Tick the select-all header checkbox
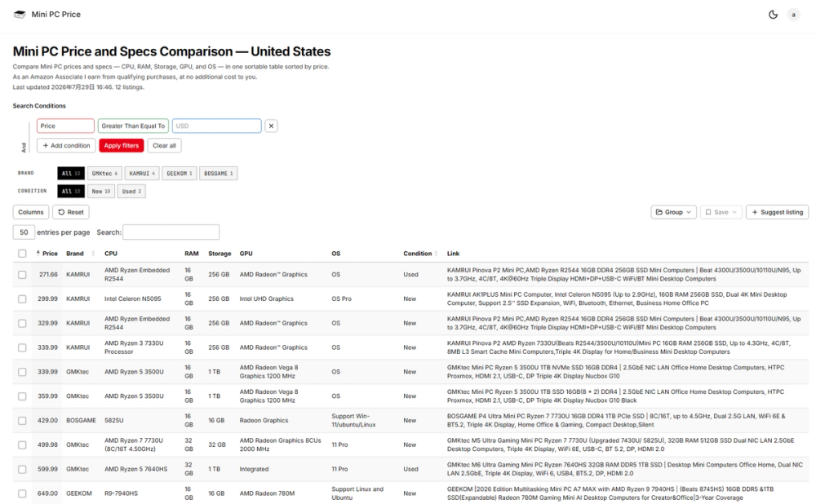816x504 pixels. pos(22,254)
